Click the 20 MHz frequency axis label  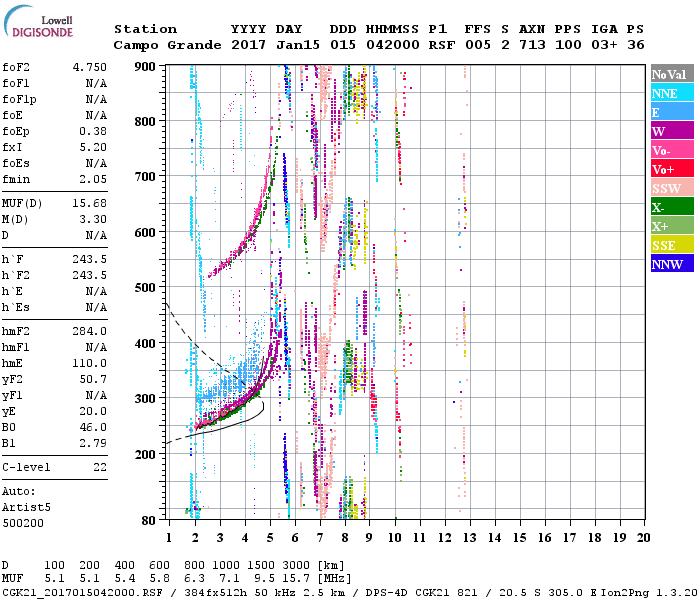(643, 537)
